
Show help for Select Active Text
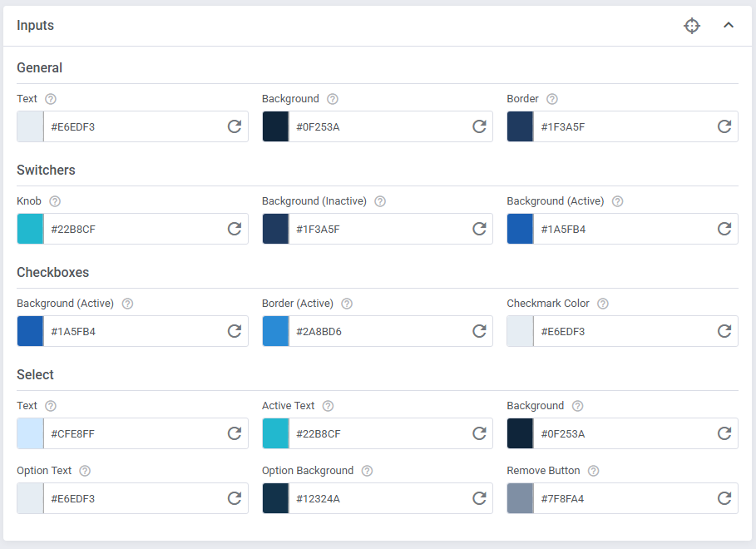[x=329, y=406]
